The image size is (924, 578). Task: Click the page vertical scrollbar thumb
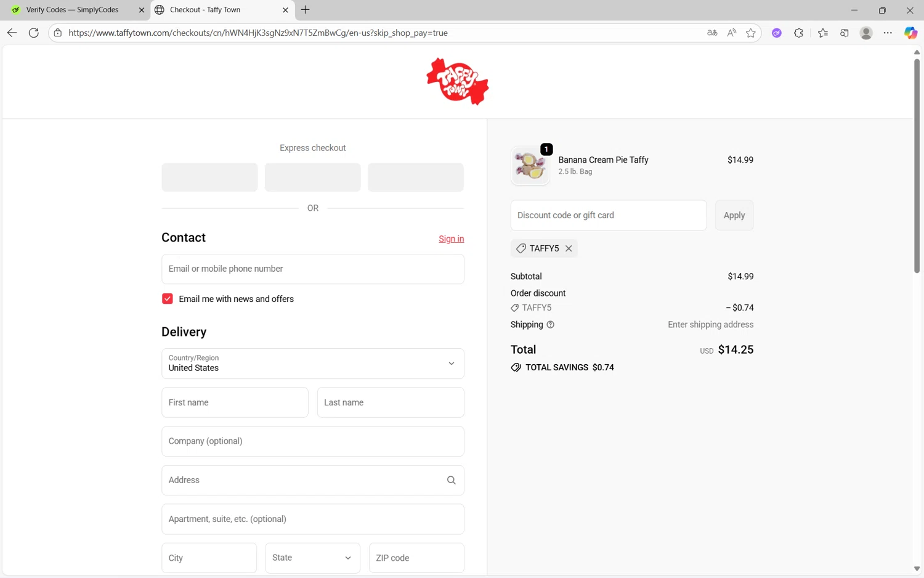(x=917, y=165)
